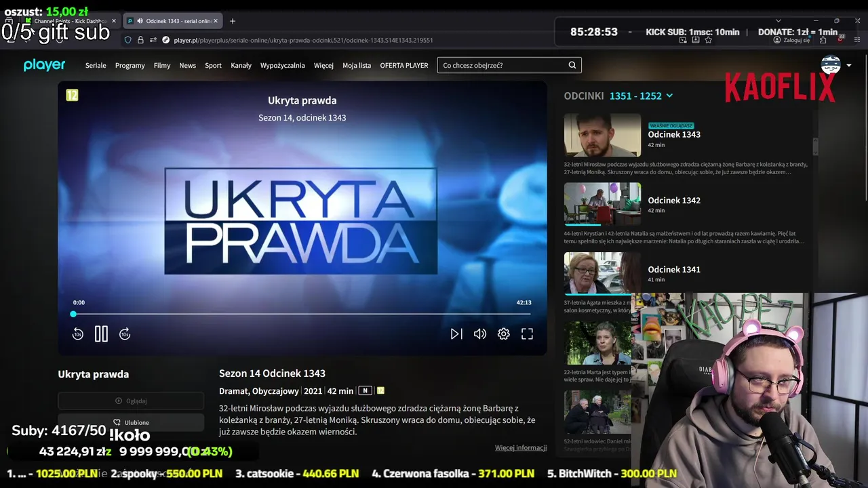Screen dimensions: 868x488
Task: Click the tracking protection shield icon
Action: pyautogui.click(x=127, y=40)
